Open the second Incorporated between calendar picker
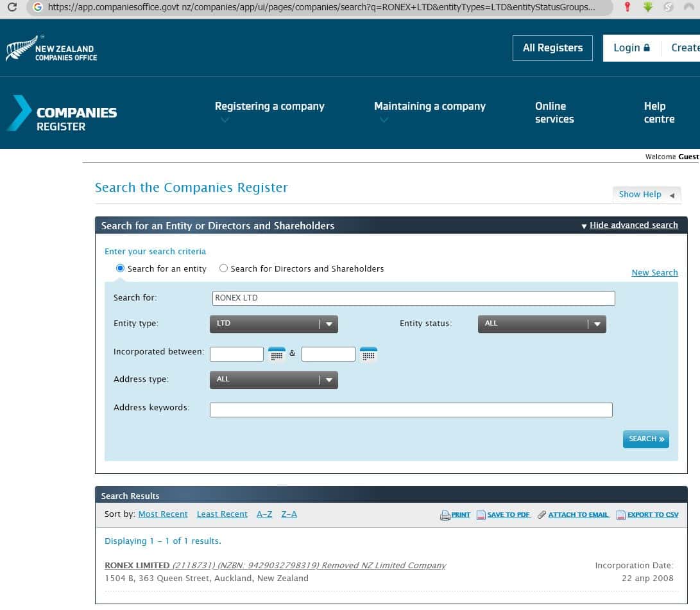The width and height of the screenshot is (700, 610). point(368,354)
